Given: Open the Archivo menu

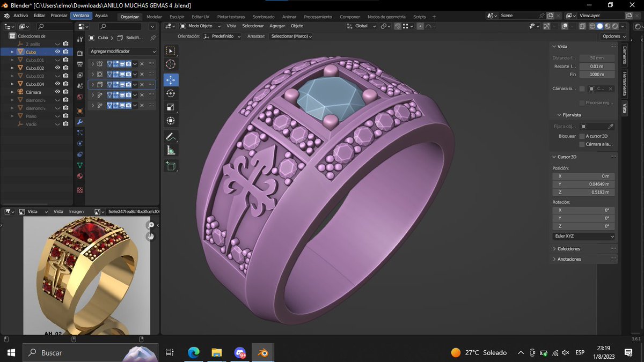Looking at the screenshot, I should (x=20, y=16).
